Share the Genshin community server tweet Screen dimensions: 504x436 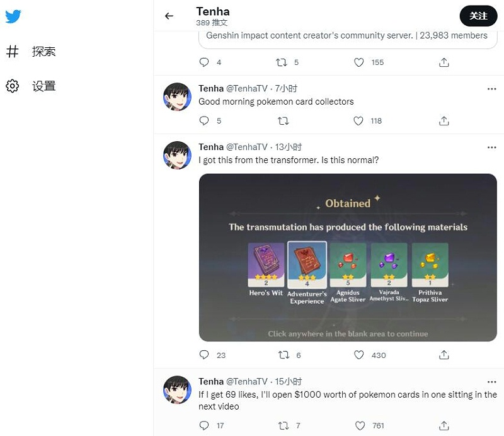[444, 62]
